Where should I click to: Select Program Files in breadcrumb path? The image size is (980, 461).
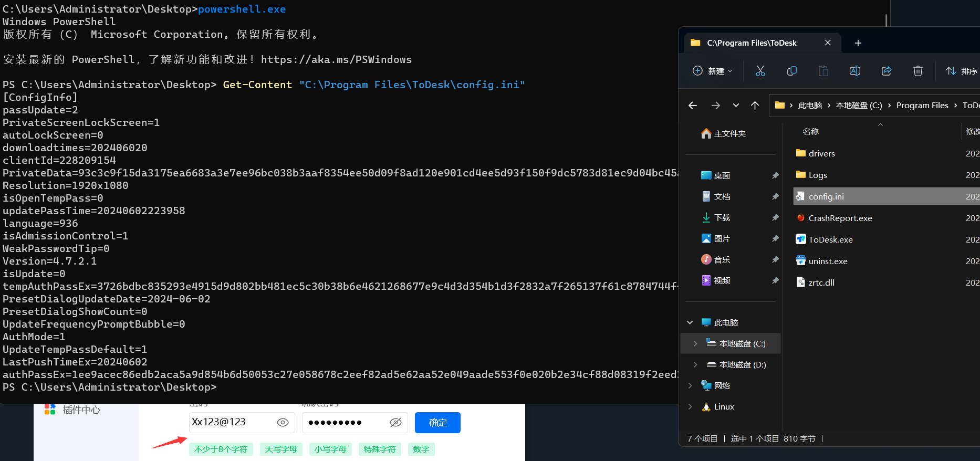tap(922, 106)
